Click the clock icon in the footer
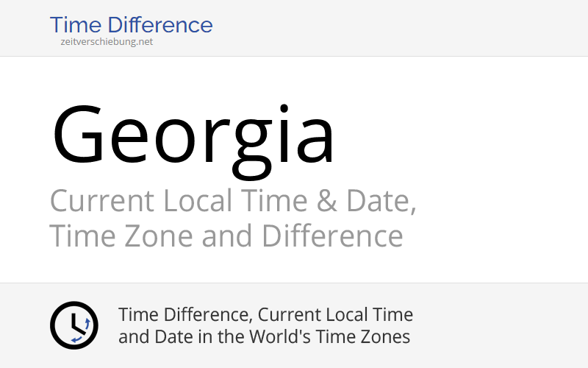Viewport: 588px width, 368px height. (x=73, y=325)
